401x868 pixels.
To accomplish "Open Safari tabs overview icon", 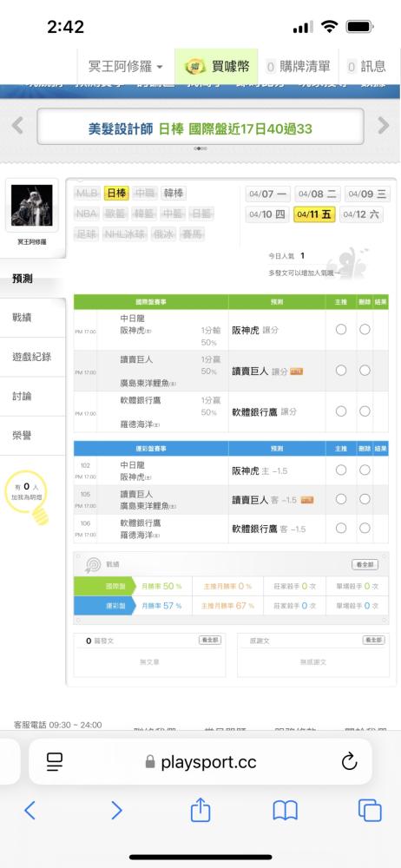I will [x=370, y=811].
